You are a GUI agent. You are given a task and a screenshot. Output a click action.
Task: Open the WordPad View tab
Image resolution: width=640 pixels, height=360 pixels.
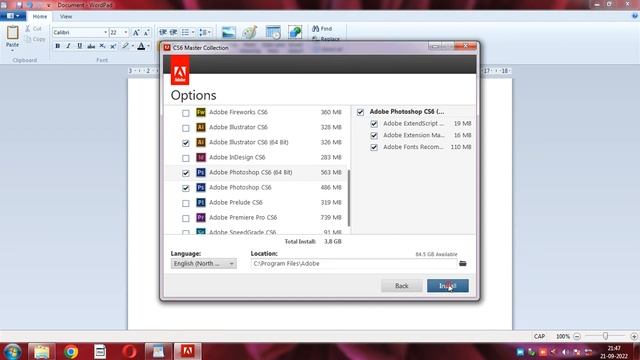pyautogui.click(x=66, y=16)
